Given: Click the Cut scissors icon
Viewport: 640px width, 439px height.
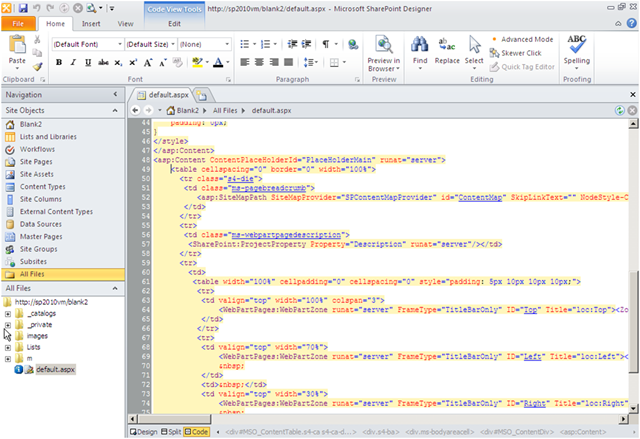Looking at the screenshot, I should click(x=37, y=40).
